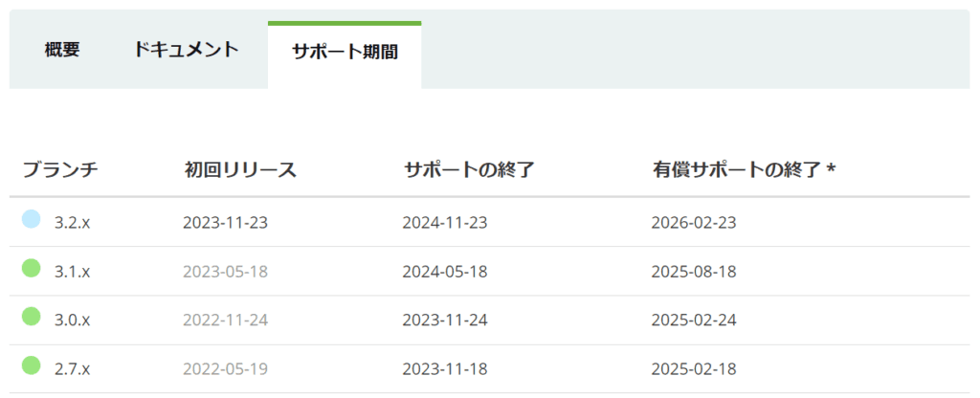This screenshot has width=980, height=398.
Task: Switch to the ドキュメント tab
Action: click(x=187, y=50)
